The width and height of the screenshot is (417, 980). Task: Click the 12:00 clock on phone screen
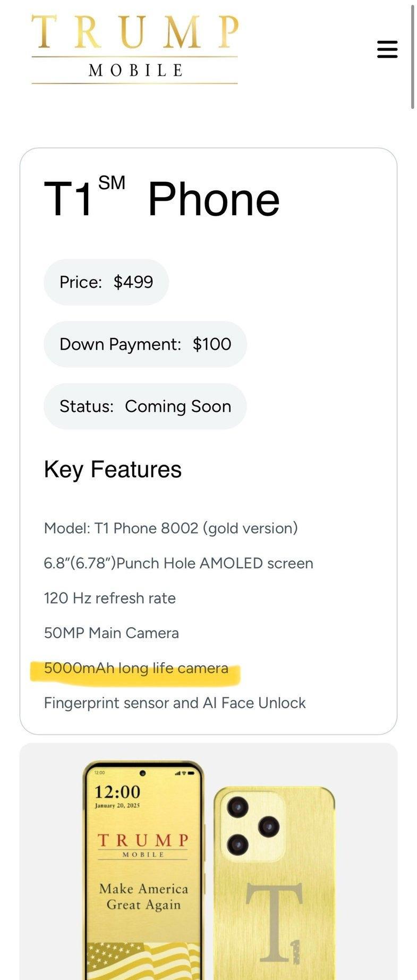pos(117,792)
